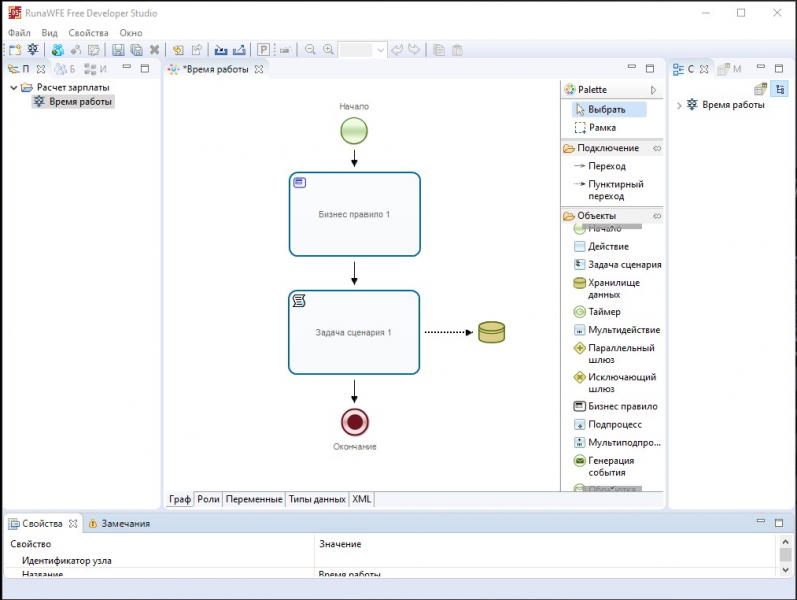Switch to the М tab in right panel
The image size is (797, 600).
tap(730, 69)
